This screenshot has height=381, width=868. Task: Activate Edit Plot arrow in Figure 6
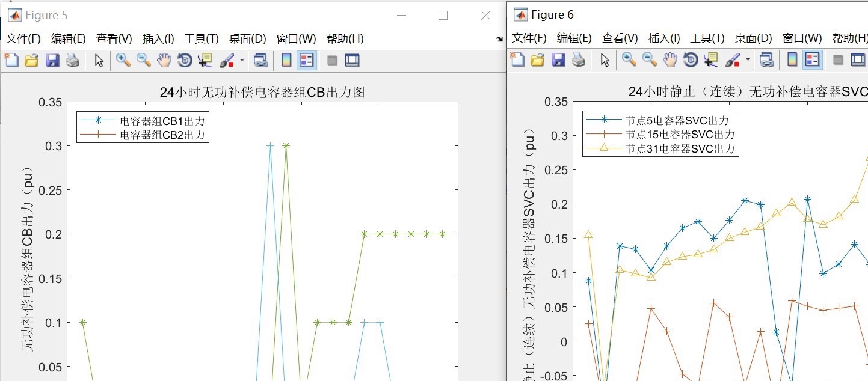[x=605, y=60]
